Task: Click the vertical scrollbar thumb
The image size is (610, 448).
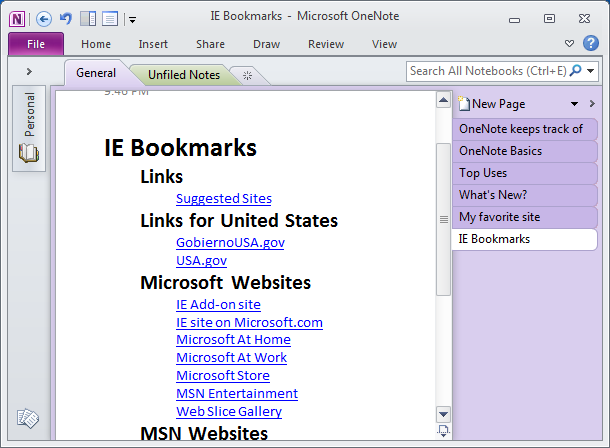Action: 443,220
